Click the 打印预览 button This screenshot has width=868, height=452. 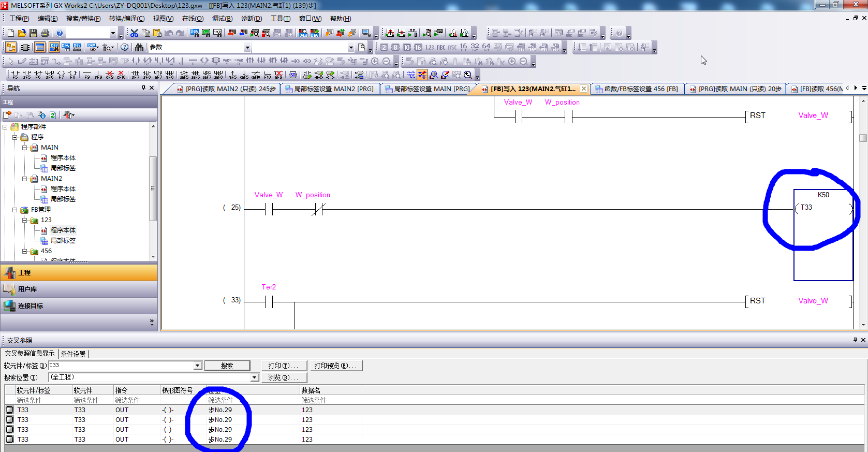(335, 366)
